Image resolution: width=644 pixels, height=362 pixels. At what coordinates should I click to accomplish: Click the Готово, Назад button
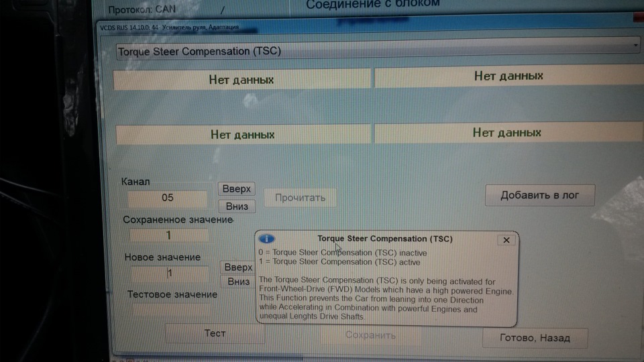point(535,338)
